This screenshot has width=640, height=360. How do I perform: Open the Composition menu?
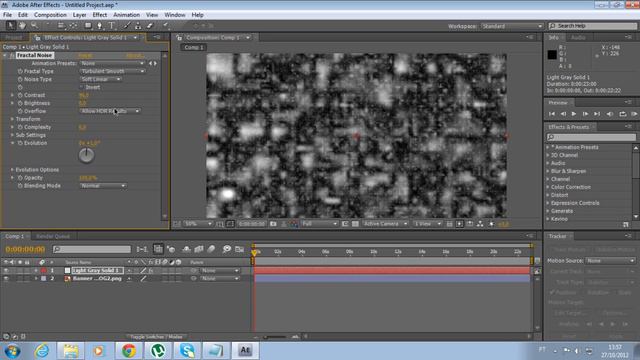(x=50, y=15)
